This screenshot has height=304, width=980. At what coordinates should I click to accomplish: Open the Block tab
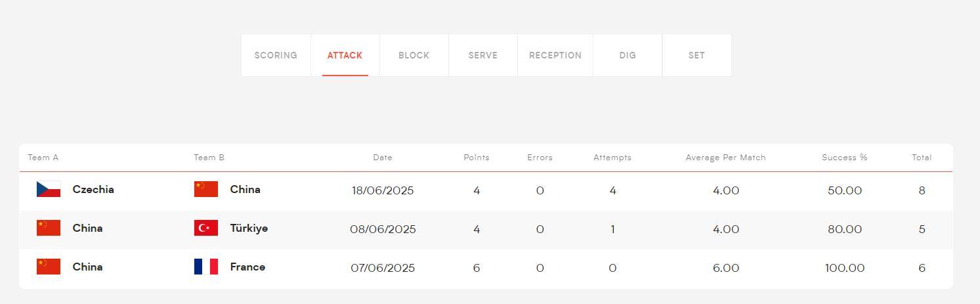point(414,56)
